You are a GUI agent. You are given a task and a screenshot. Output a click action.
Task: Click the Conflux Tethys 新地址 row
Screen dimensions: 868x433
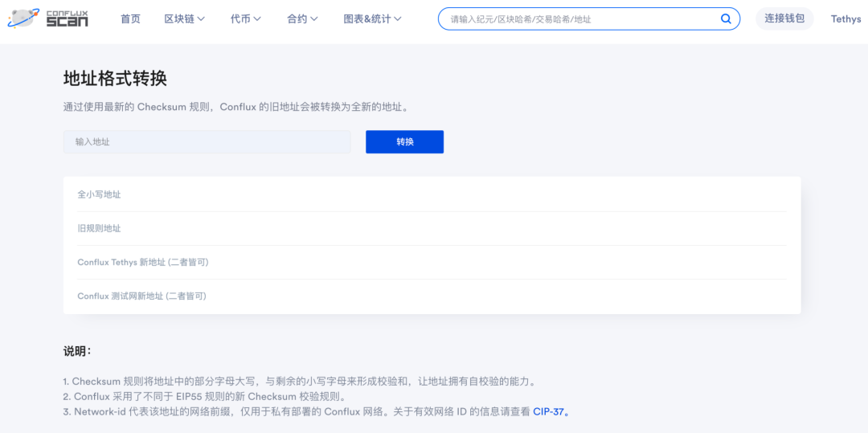click(432, 262)
